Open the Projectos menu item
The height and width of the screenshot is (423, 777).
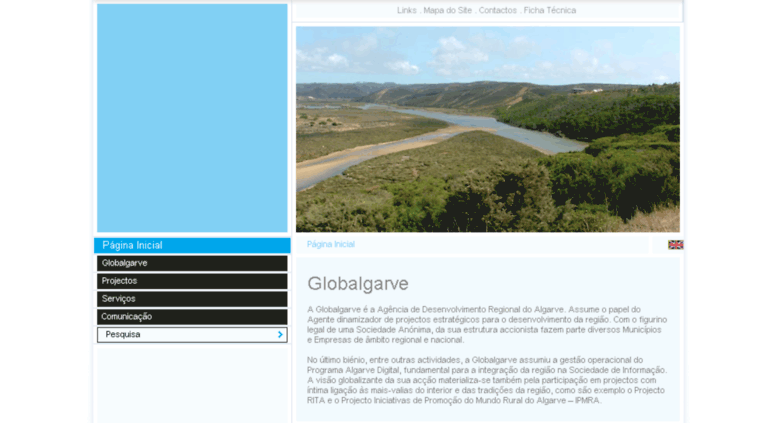[192, 281]
